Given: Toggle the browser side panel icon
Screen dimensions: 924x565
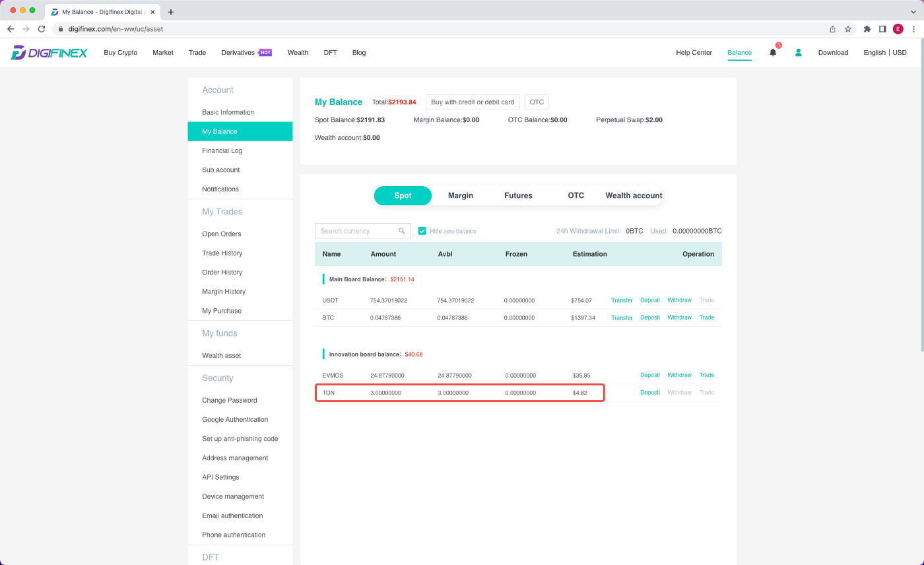Looking at the screenshot, I should tap(882, 29).
